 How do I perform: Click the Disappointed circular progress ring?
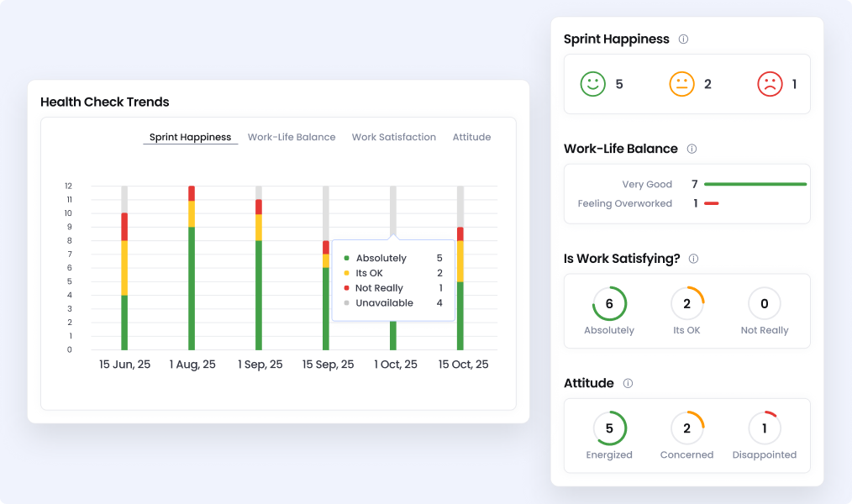[x=764, y=428]
